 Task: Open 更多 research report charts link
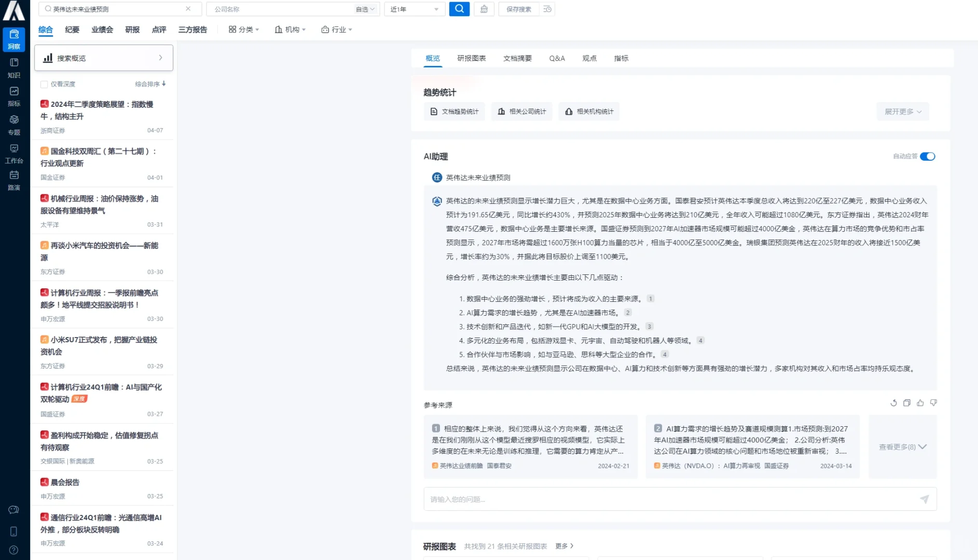coord(564,546)
